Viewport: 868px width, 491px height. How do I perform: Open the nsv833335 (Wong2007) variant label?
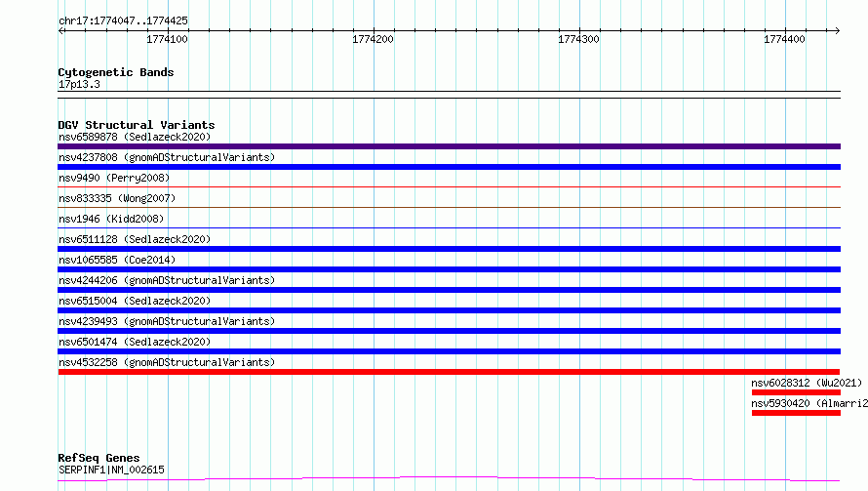click(x=117, y=198)
